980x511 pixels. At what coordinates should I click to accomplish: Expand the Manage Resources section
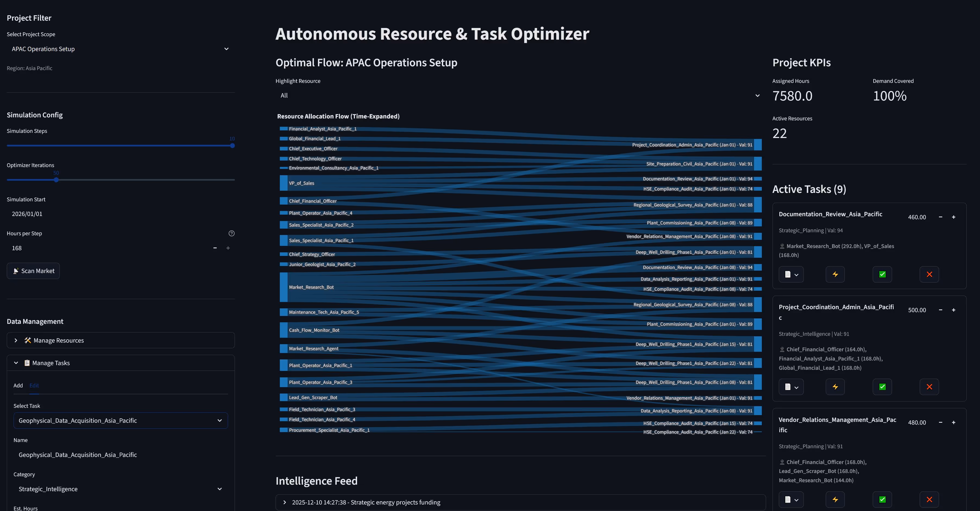click(x=120, y=341)
